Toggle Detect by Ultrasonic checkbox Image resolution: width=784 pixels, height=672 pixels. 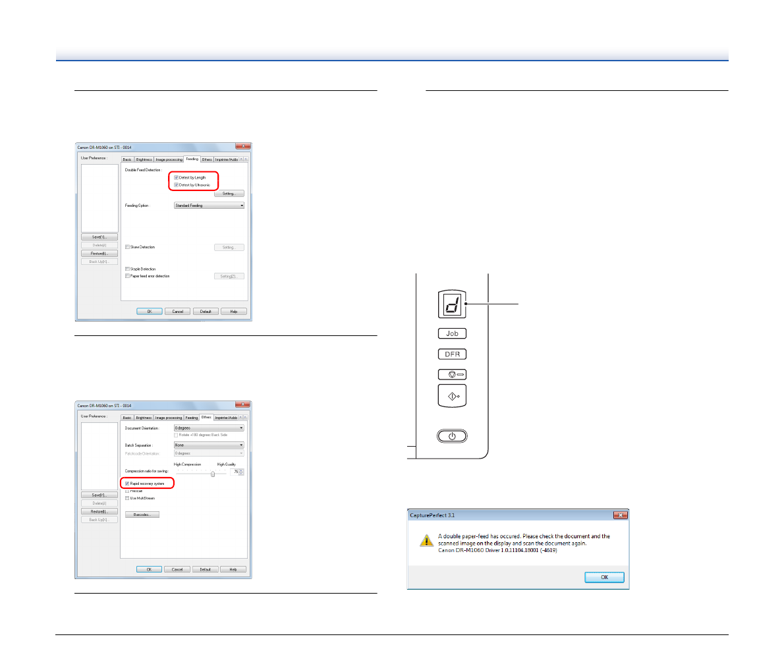pos(177,185)
